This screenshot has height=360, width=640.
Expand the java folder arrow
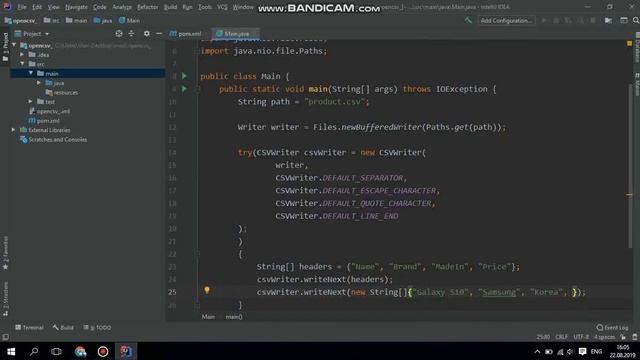click(x=39, y=82)
